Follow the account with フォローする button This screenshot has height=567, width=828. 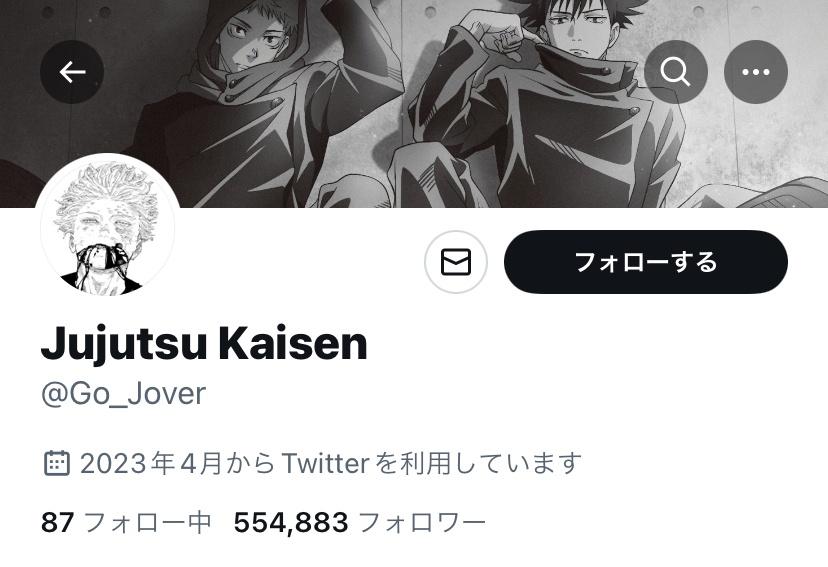646,262
